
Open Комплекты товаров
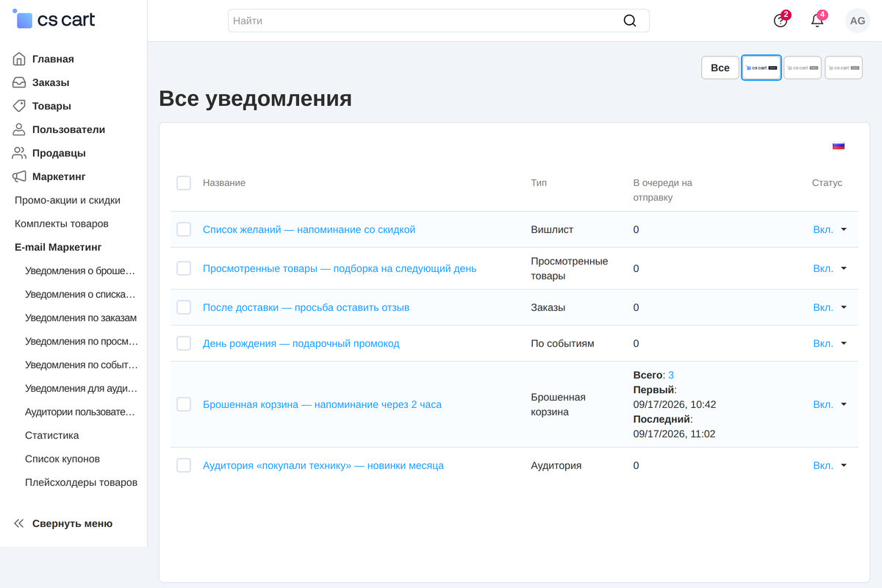click(62, 223)
